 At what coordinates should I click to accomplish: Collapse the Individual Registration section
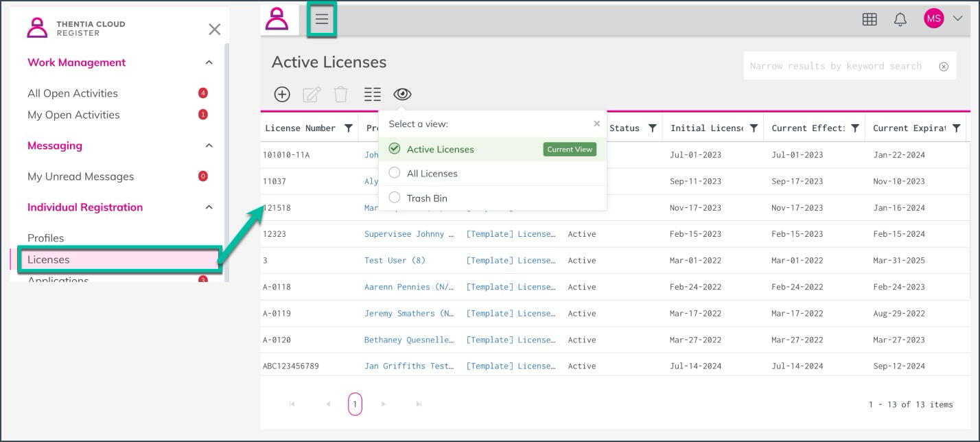(x=209, y=207)
